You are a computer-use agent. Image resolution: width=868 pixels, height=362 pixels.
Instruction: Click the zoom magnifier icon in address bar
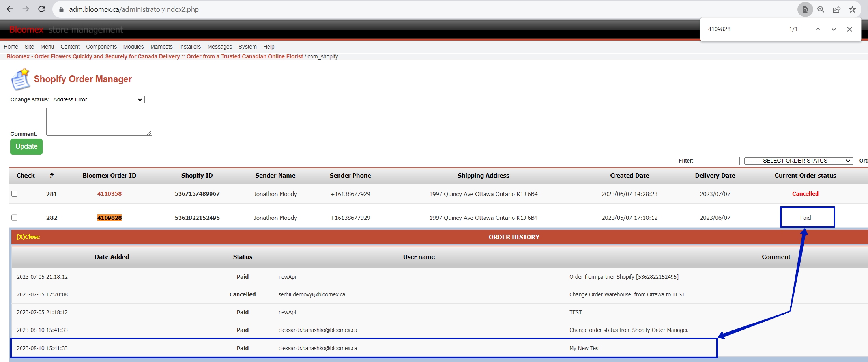click(821, 9)
